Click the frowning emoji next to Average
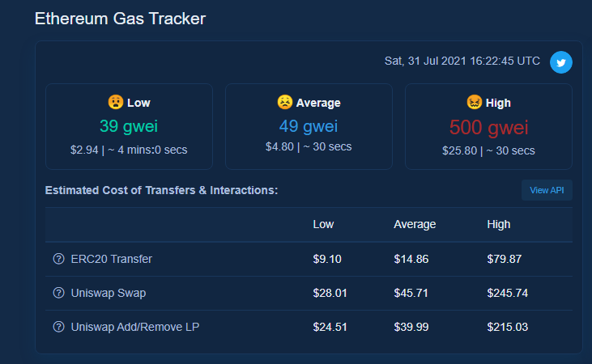Screen dimensions: 592x364 coord(285,102)
